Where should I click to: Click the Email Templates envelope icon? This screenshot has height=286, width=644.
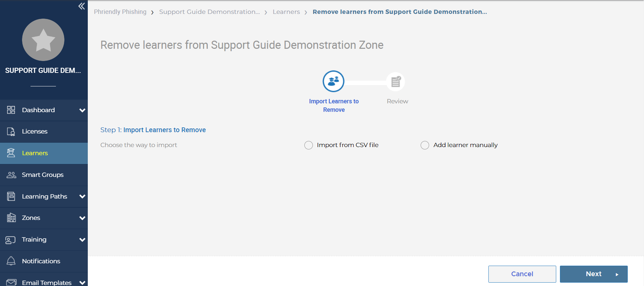click(x=11, y=282)
